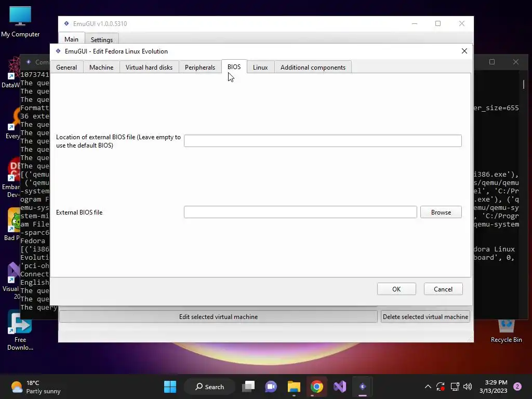The height and width of the screenshot is (399, 532).
Task: Close the background console window
Action: pos(516,62)
